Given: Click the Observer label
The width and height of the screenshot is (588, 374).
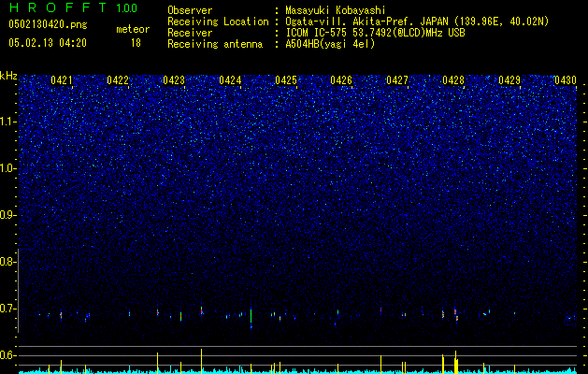Looking at the screenshot, I should pyautogui.click(x=190, y=11).
